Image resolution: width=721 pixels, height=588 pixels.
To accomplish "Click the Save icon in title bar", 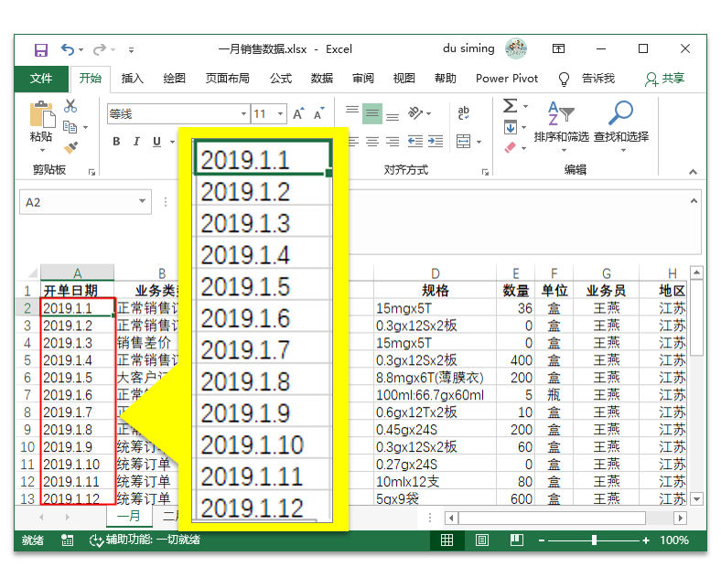I will point(41,49).
